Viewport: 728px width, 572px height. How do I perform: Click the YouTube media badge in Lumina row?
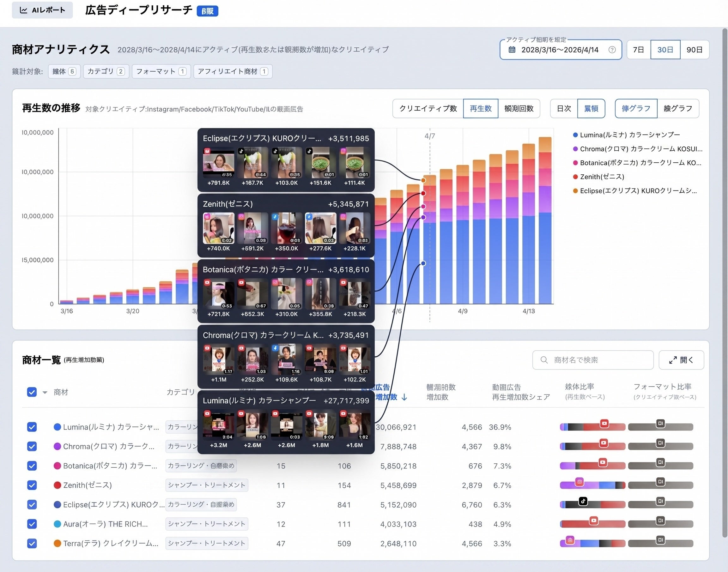(604, 423)
